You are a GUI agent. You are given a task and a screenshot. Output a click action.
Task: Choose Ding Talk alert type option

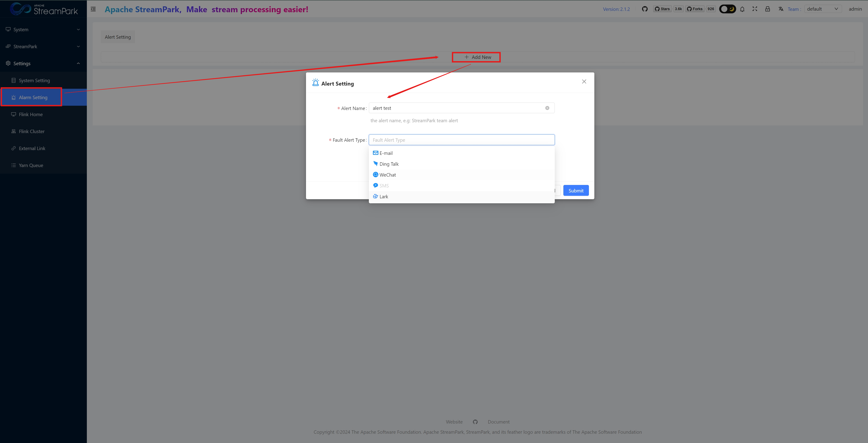[x=389, y=164]
